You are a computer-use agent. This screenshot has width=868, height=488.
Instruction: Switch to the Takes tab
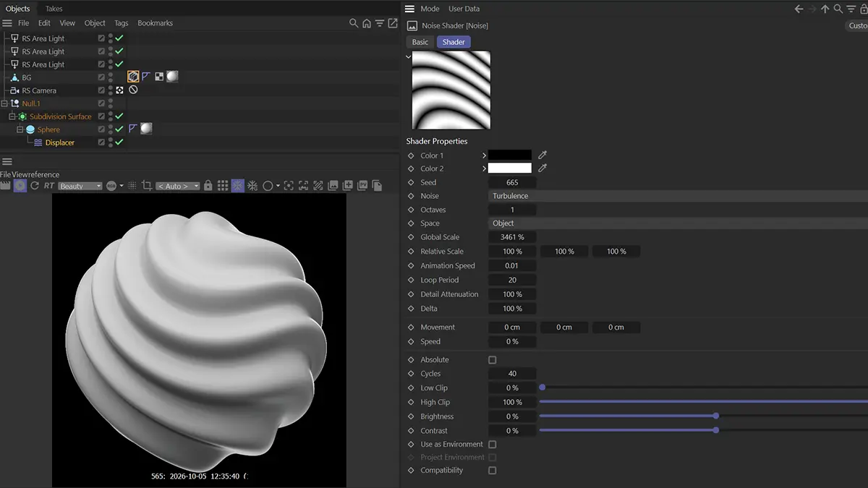(x=54, y=9)
